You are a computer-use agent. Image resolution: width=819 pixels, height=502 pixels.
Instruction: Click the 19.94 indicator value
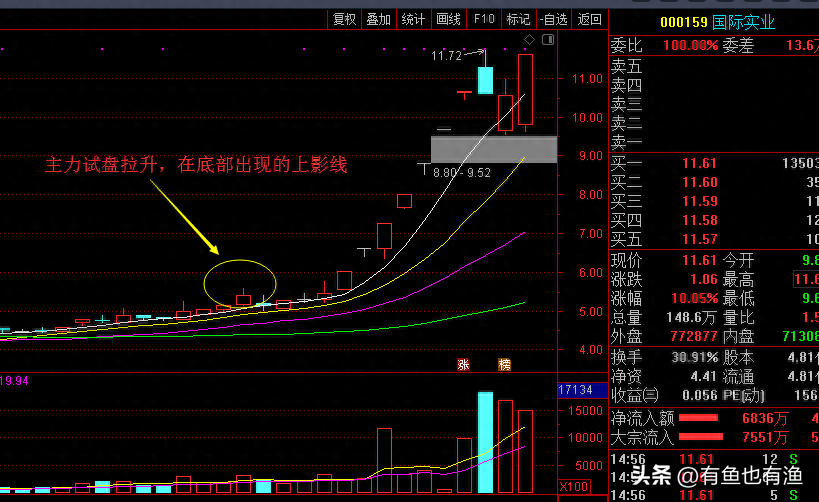(14, 381)
